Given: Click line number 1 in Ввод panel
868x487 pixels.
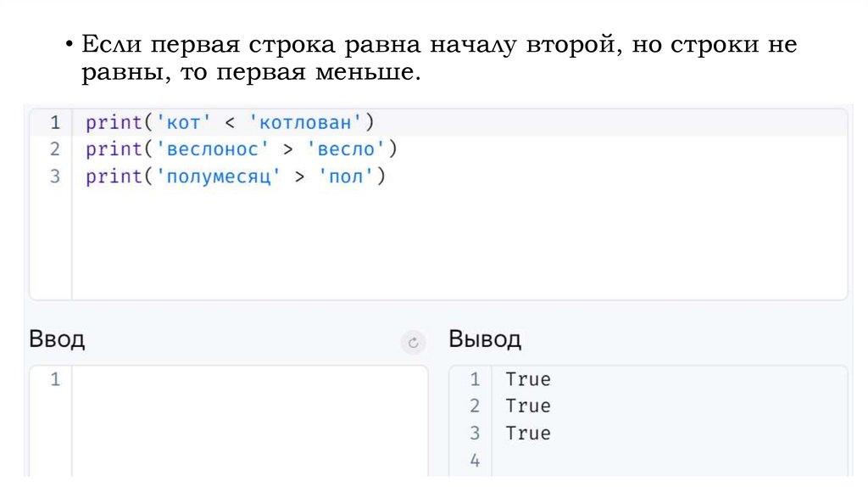Looking at the screenshot, I should tap(55, 379).
